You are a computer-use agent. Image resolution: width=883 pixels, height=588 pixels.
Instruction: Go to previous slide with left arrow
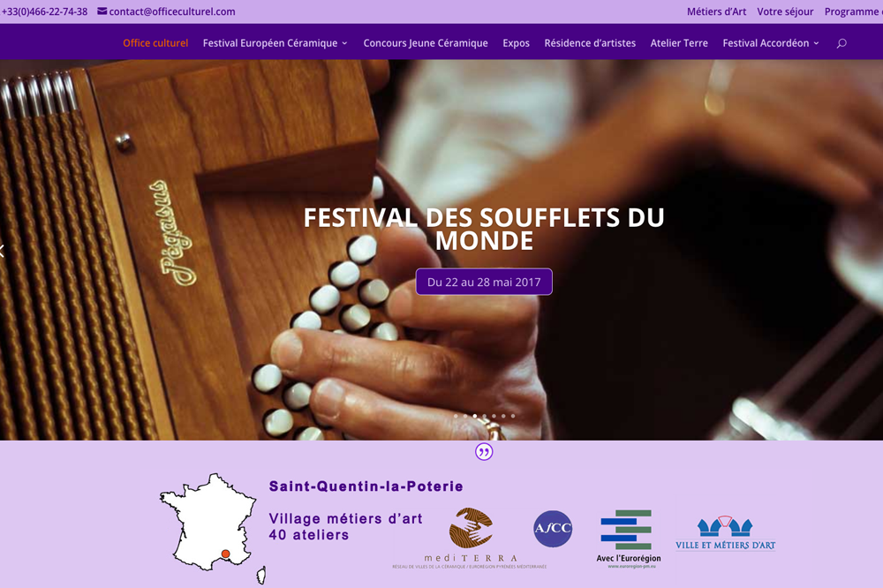pos(3,251)
